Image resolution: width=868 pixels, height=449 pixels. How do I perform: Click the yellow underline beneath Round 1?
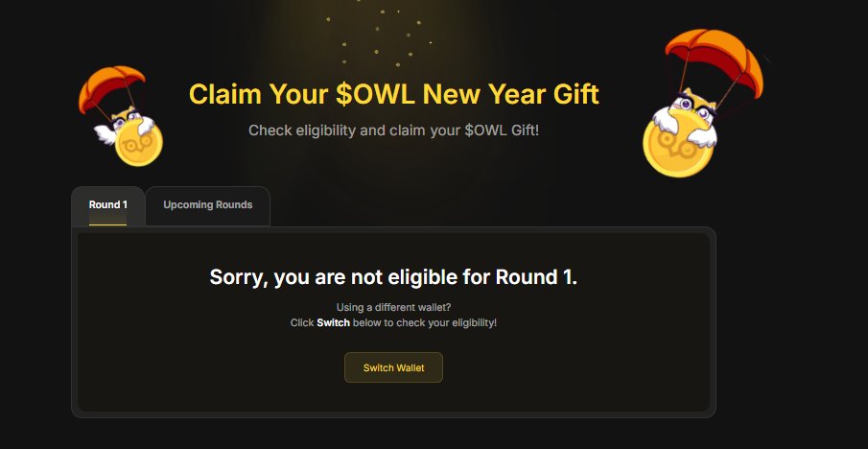click(x=107, y=224)
